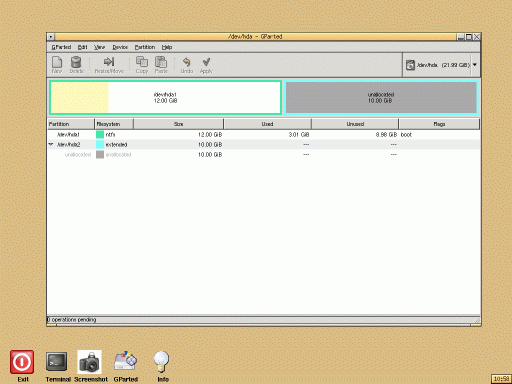Click the clock in the bottom corner
This screenshot has width=512, height=384.
[501, 379]
